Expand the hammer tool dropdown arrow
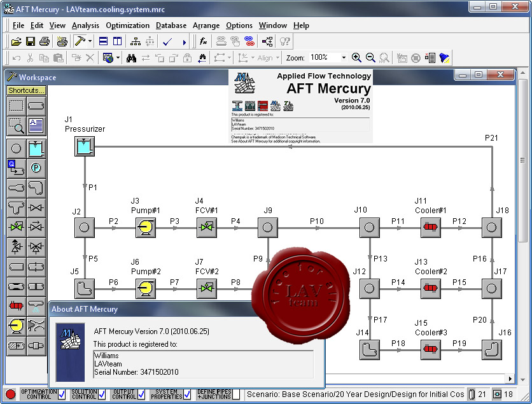This screenshot has width=532, height=404. pos(90,41)
